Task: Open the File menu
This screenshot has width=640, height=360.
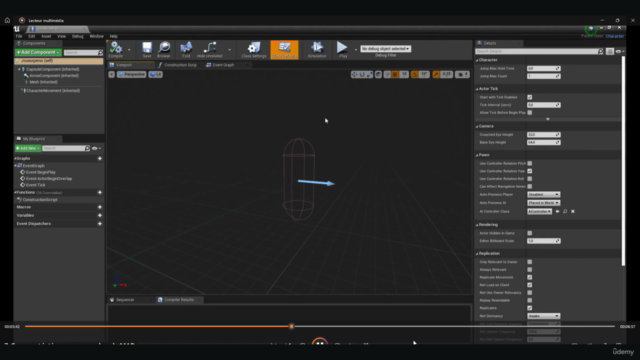Action: 19,36
